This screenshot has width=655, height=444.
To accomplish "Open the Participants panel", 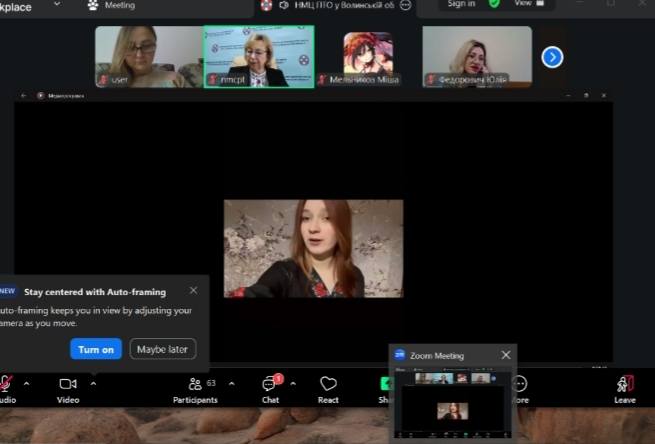I will 195,384.
